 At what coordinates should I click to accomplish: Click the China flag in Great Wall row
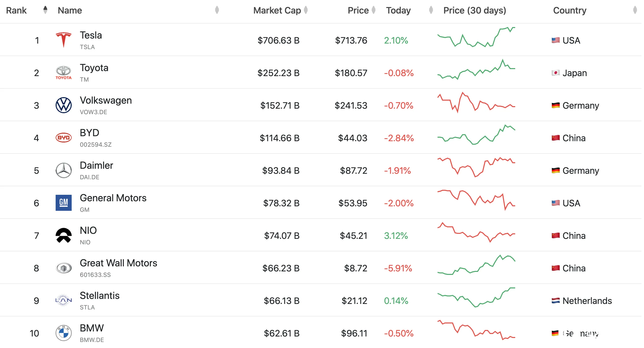click(556, 268)
